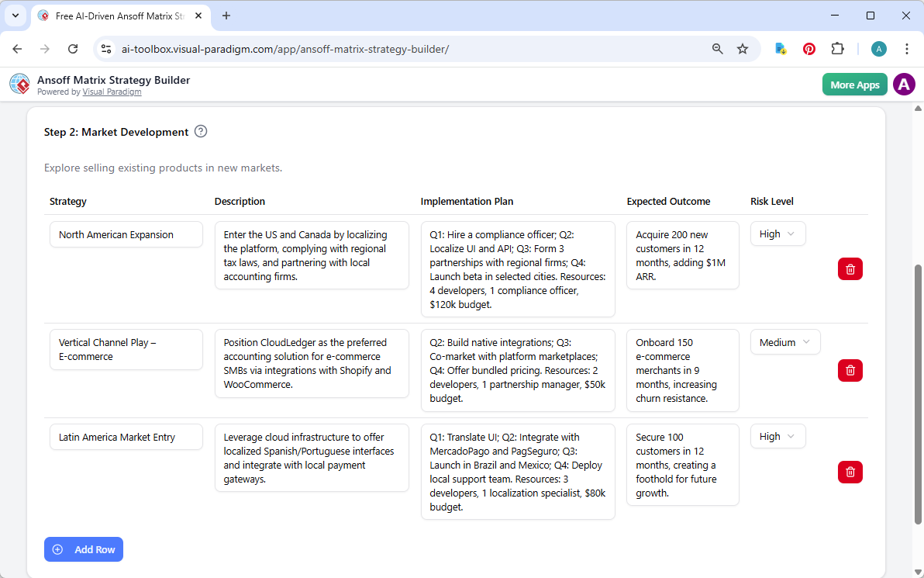Click the Ansoff Matrix Strategy Builder logo
The image size is (924, 578).
click(x=19, y=84)
